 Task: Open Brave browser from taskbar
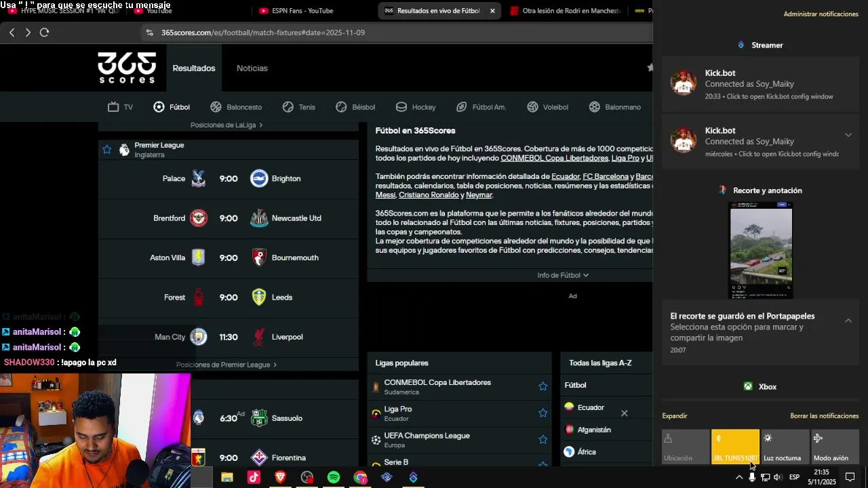tap(280, 477)
